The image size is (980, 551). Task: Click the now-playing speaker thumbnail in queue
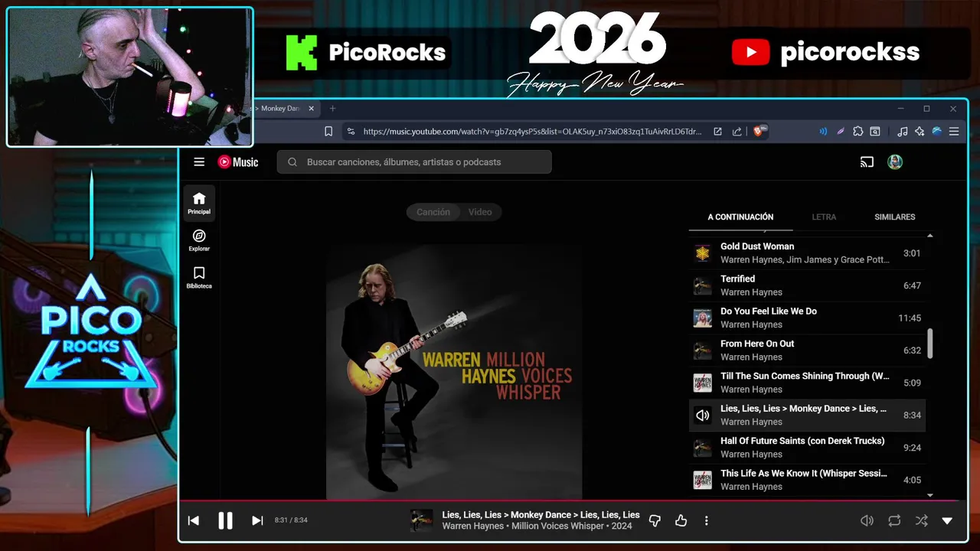703,416
